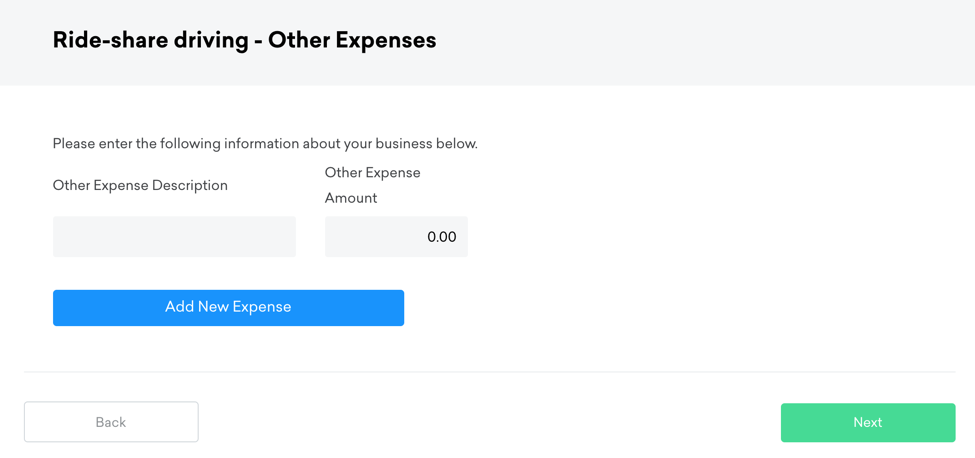Proceed with the green Next button
Viewport: 975px width, 458px height.
pyautogui.click(x=868, y=422)
